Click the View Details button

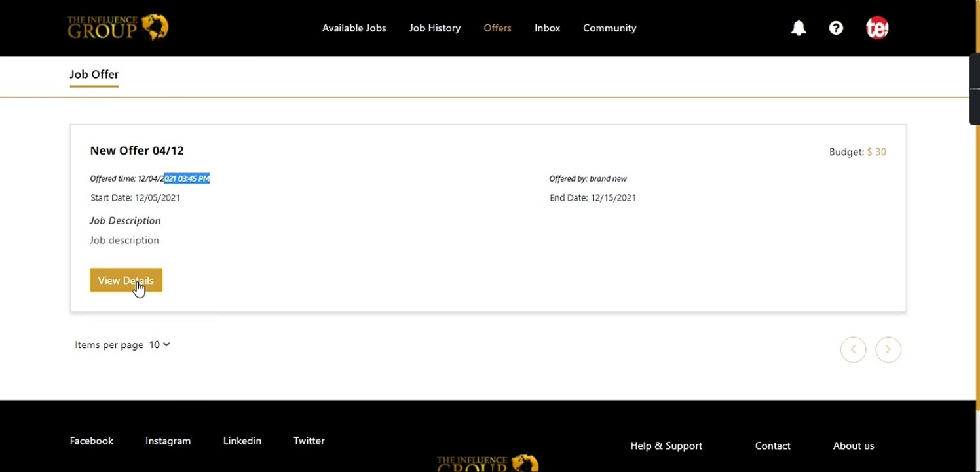tap(126, 280)
